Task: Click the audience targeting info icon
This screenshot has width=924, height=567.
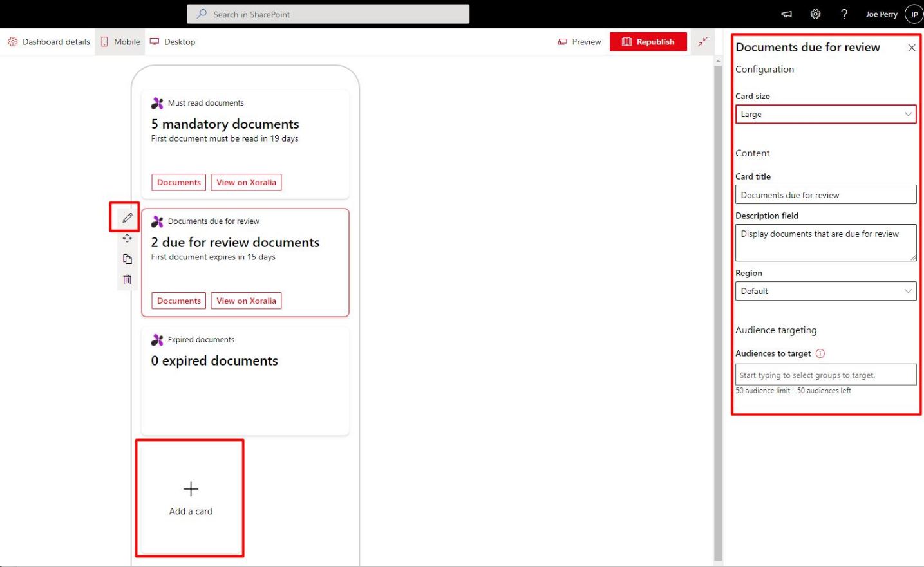Action: [820, 353]
